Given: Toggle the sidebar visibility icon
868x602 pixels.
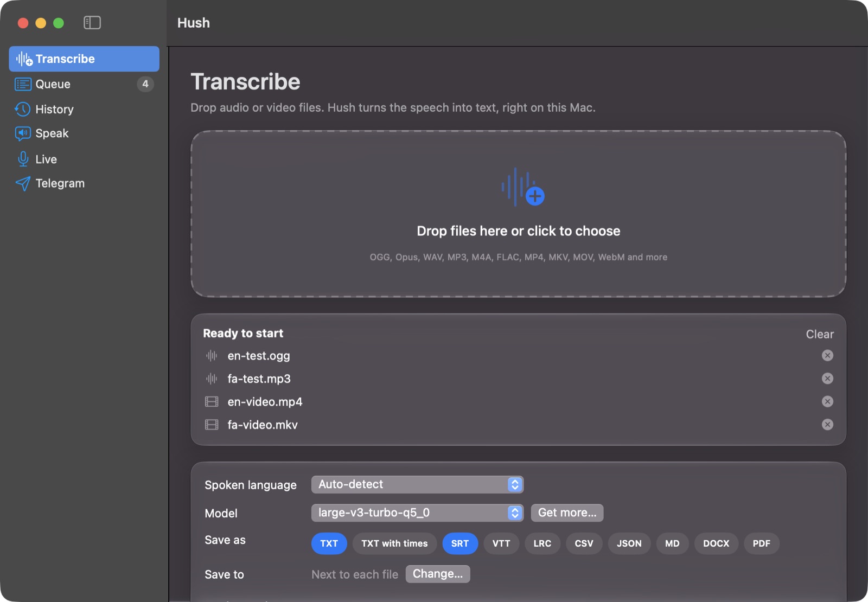Looking at the screenshot, I should (92, 23).
